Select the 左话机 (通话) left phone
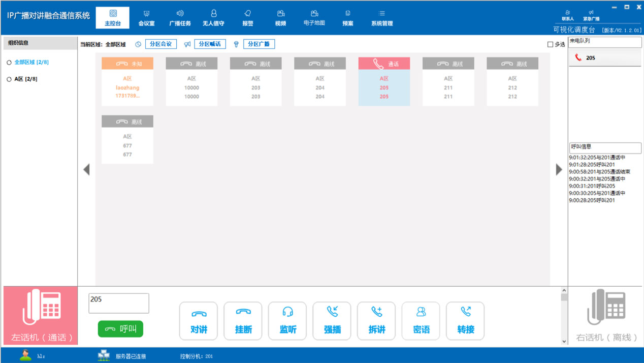 pyautogui.click(x=41, y=316)
